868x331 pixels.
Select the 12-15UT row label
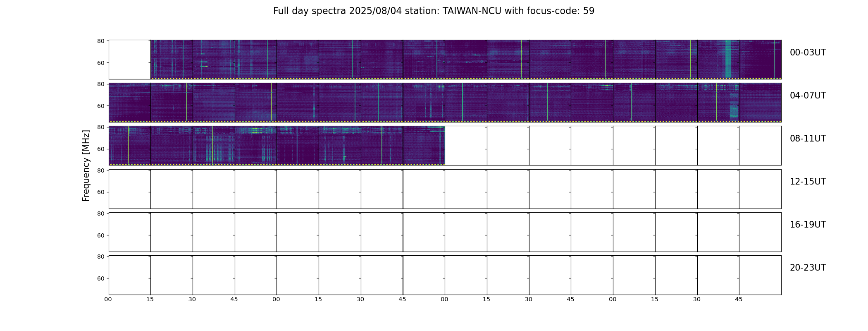point(808,182)
